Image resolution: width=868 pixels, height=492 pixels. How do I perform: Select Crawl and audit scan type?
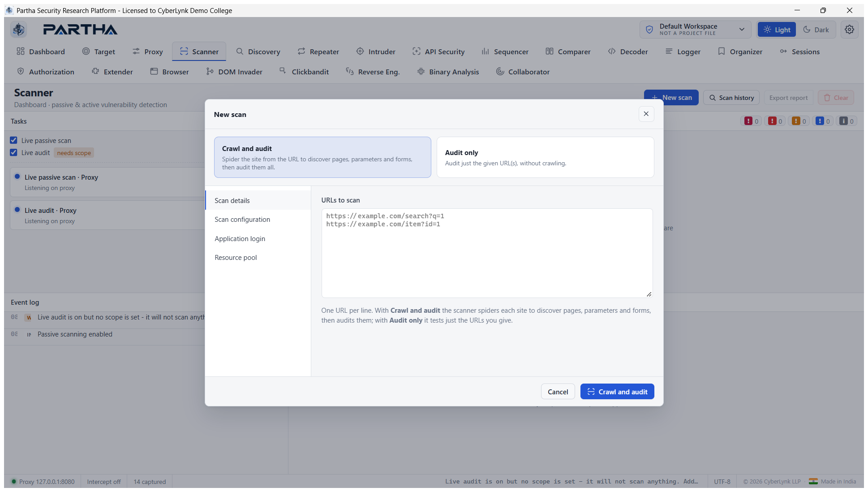coord(322,157)
